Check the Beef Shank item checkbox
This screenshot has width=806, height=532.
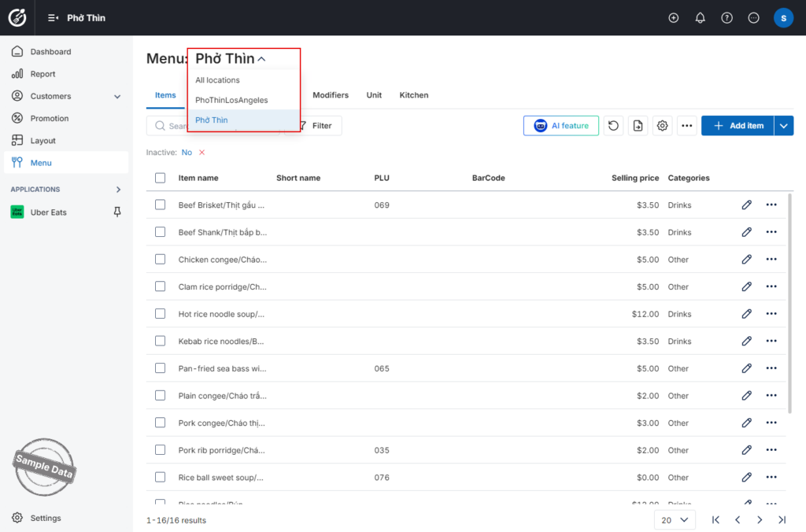tap(161, 232)
